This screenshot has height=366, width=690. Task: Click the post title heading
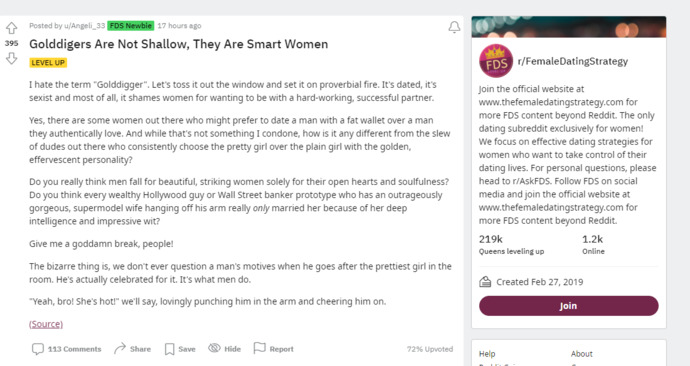pyautogui.click(x=179, y=44)
